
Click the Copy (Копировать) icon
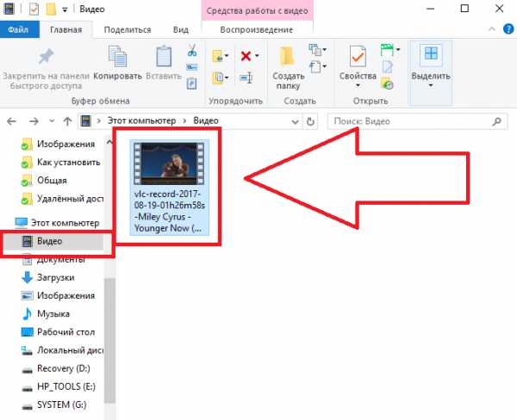[x=118, y=56]
